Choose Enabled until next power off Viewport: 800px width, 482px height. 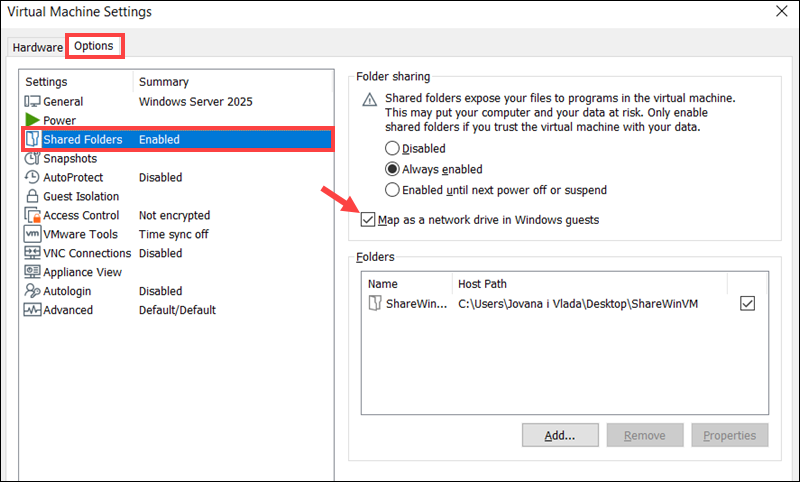pos(393,190)
